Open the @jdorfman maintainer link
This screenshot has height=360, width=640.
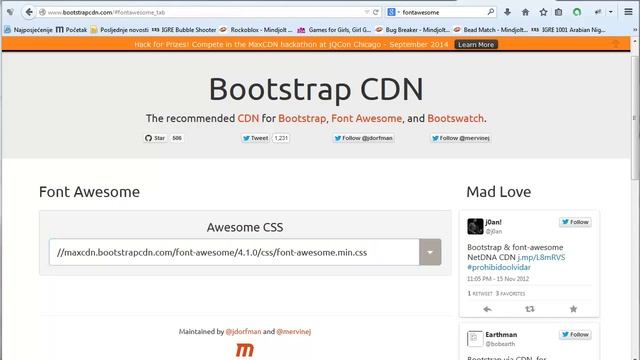pos(243,331)
